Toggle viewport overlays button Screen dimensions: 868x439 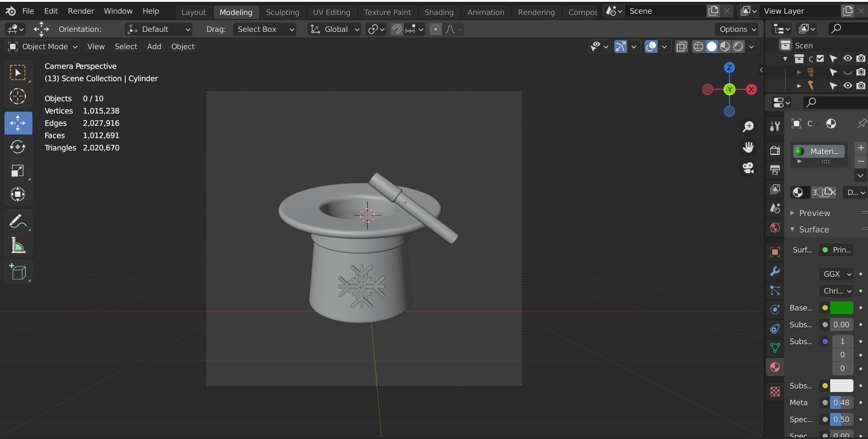click(x=652, y=46)
